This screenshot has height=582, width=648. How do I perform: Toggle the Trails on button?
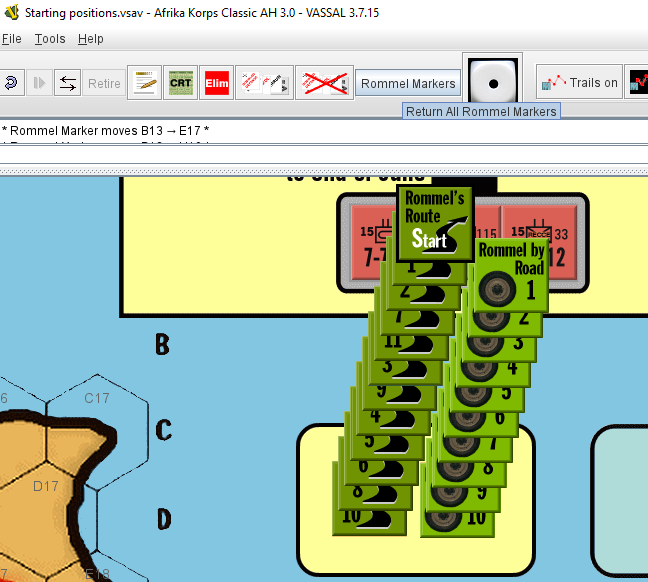click(579, 82)
